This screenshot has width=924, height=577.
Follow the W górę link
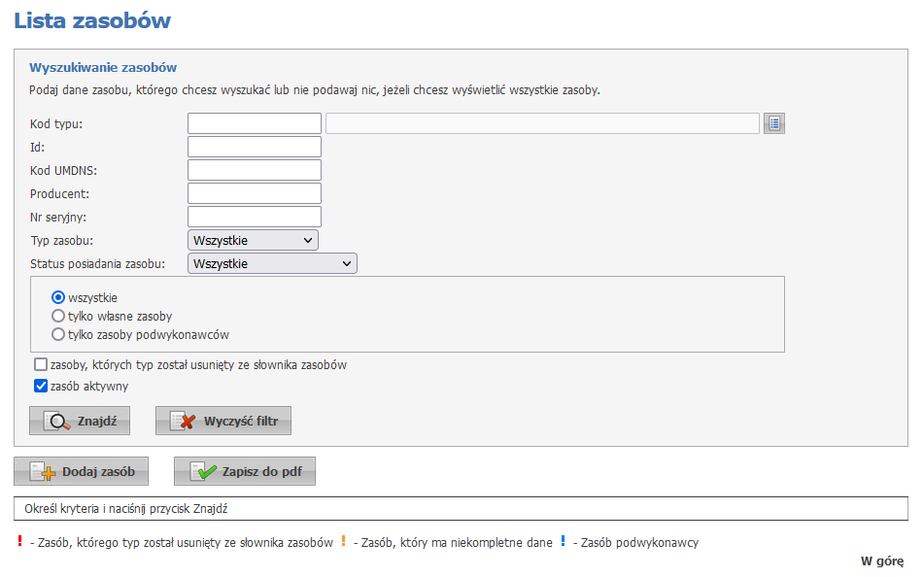click(x=881, y=561)
